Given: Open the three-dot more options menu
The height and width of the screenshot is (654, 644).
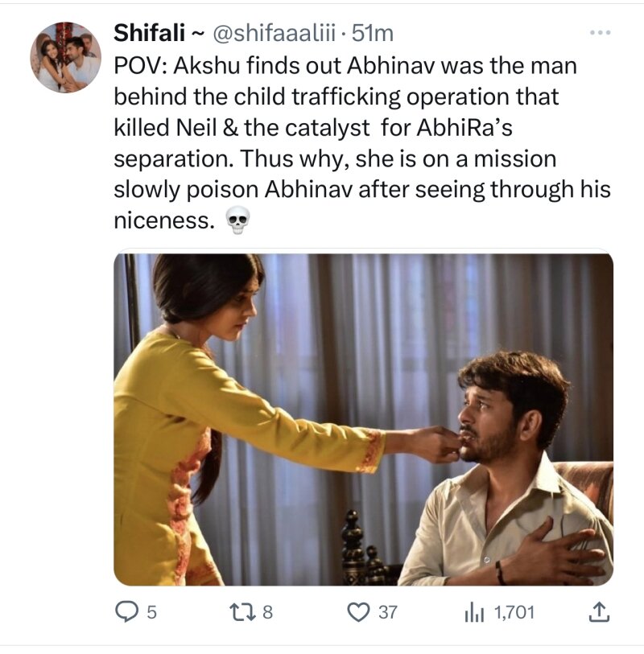Looking at the screenshot, I should click(x=601, y=33).
